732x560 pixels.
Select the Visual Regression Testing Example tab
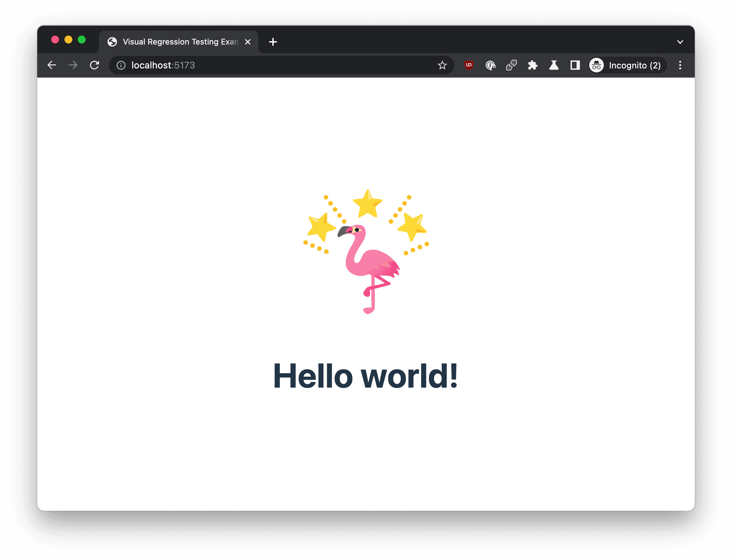[179, 42]
